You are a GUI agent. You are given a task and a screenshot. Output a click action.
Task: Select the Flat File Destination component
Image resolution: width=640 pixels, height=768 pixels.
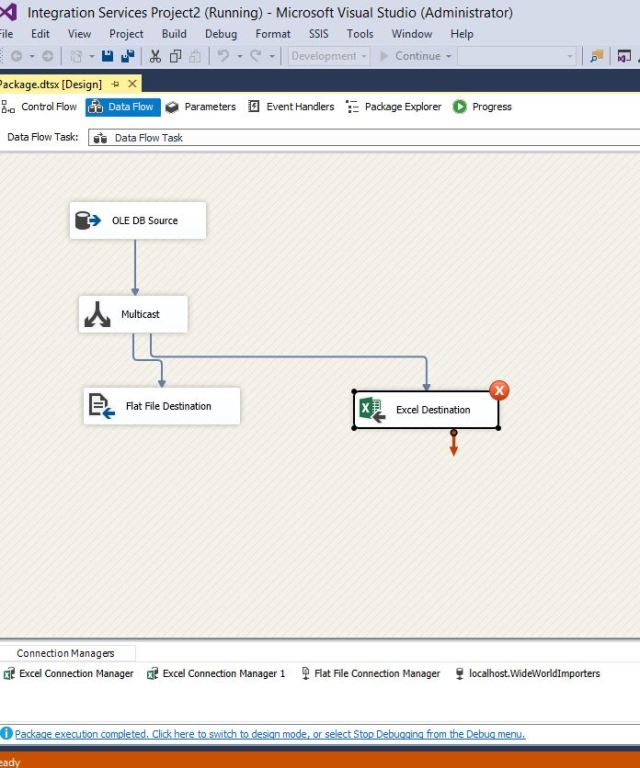162,406
